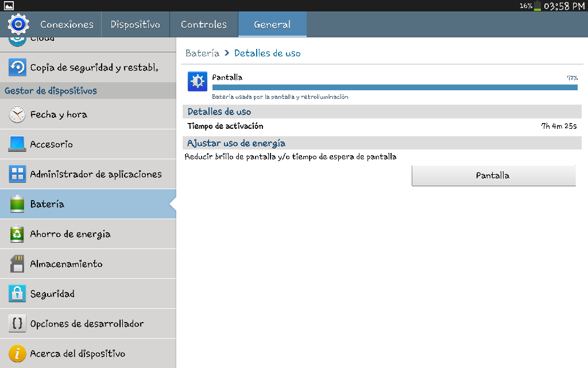Tap the Opciones de desarrollador braces icon
This screenshot has width=588, height=368.
pos(17,324)
